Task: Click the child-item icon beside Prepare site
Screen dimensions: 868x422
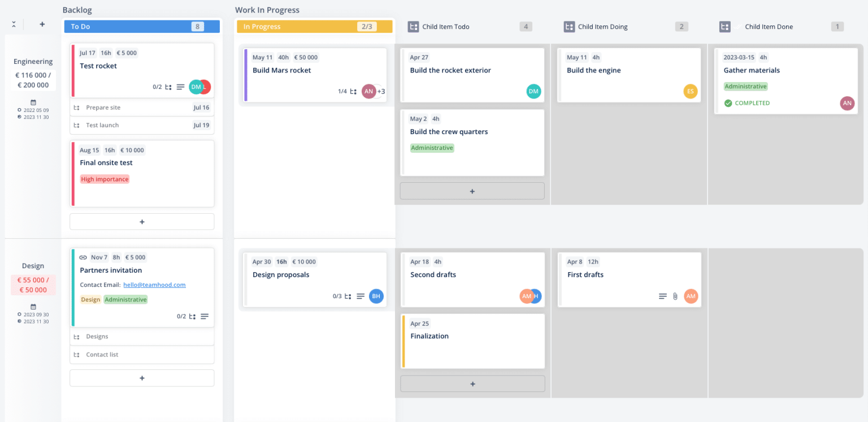Action: 76,107
